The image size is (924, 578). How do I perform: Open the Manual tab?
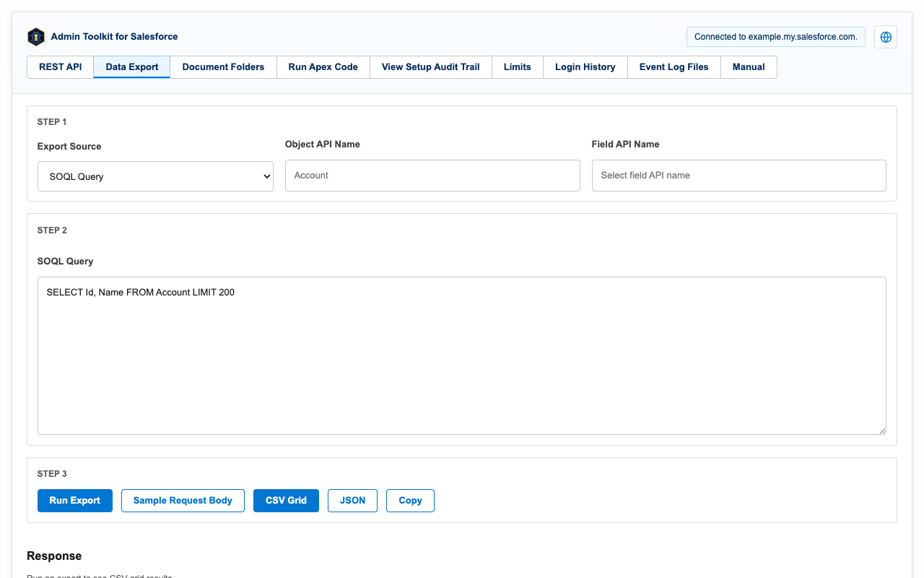(x=749, y=67)
